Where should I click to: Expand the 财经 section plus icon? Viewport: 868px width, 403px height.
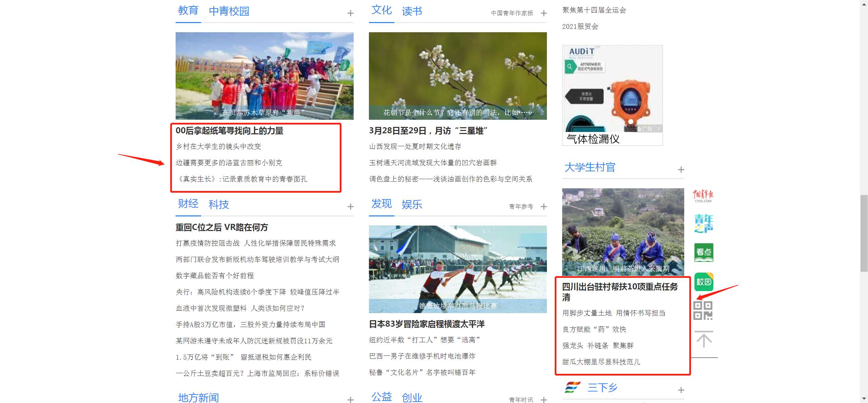pyautogui.click(x=351, y=207)
